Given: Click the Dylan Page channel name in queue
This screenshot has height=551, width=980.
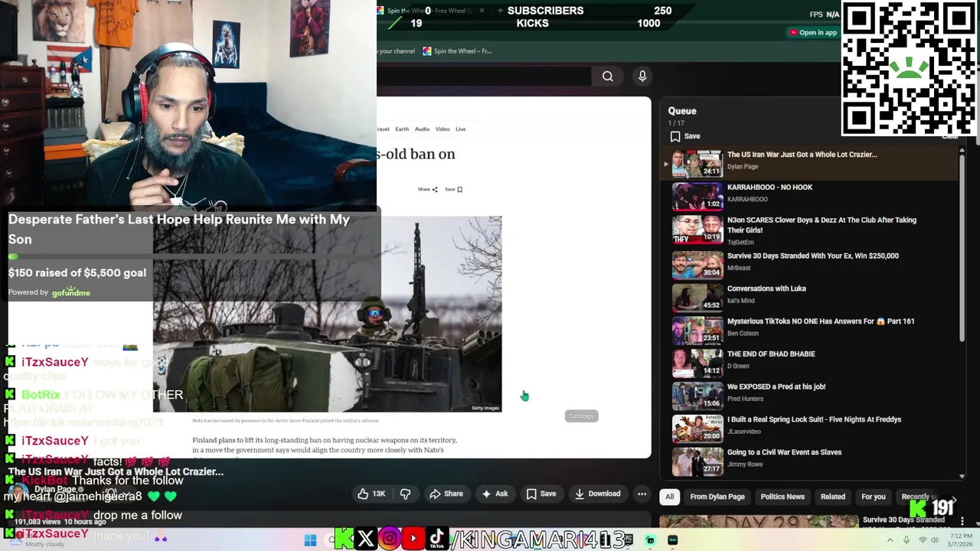Looking at the screenshot, I should (x=743, y=167).
